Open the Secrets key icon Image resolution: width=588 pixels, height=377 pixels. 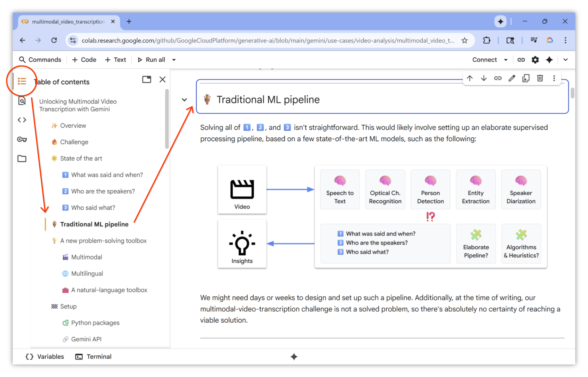tap(22, 139)
